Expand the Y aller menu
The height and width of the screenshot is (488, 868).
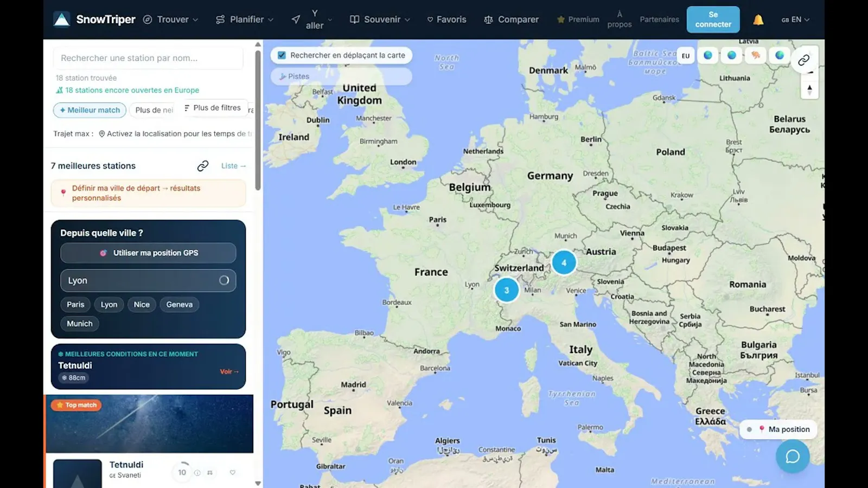click(311, 20)
